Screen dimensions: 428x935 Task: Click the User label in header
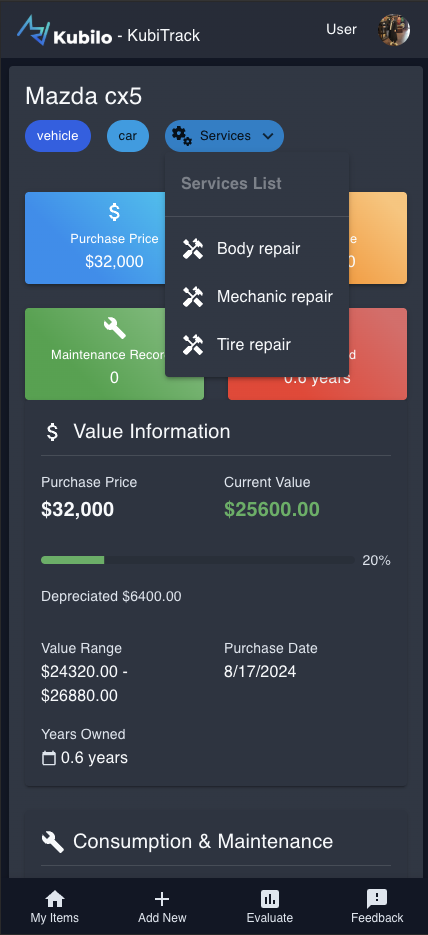[342, 29]
